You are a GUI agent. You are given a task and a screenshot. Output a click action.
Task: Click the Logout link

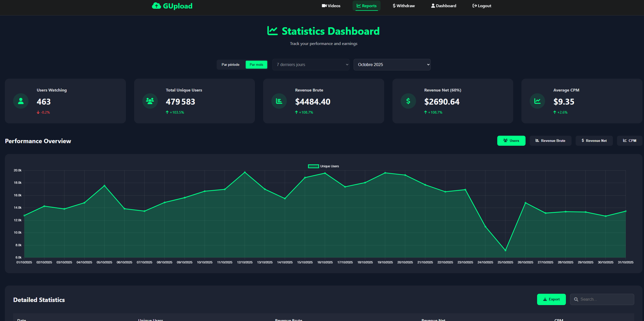click(482, 6)
